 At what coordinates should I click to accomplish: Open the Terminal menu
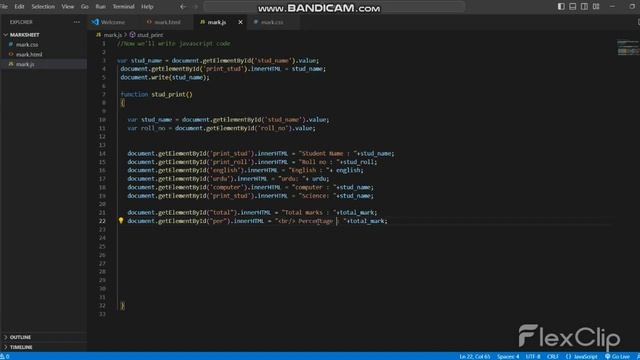(x=123, y=7)
